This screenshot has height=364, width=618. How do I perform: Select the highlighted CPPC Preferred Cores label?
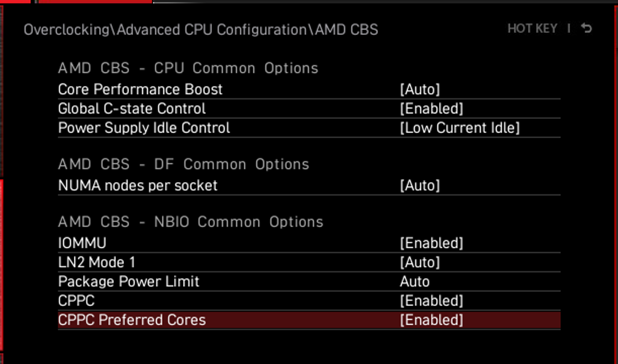[x=132, y=320]
